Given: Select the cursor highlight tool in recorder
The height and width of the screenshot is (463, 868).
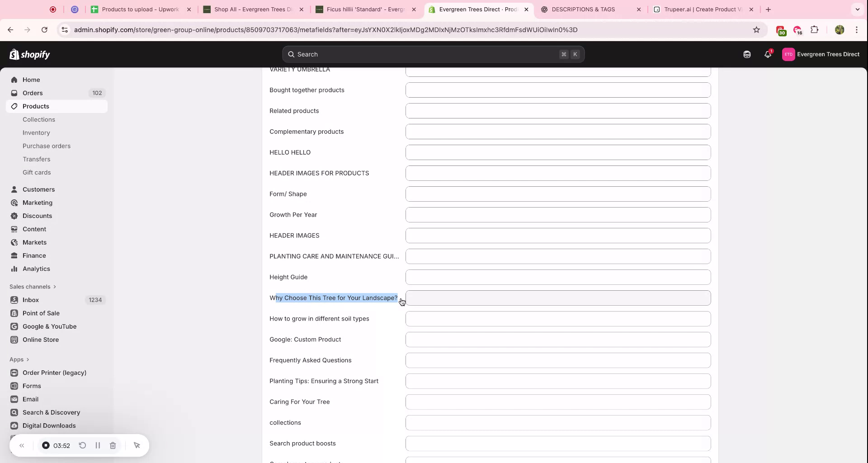Looking at the screenshot, I should click(x=137, y=445).
